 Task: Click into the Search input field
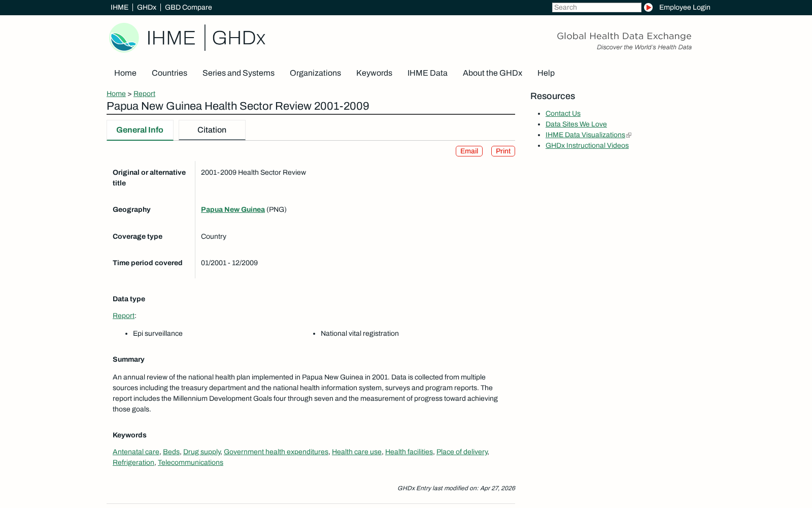(x=596, y=7)
